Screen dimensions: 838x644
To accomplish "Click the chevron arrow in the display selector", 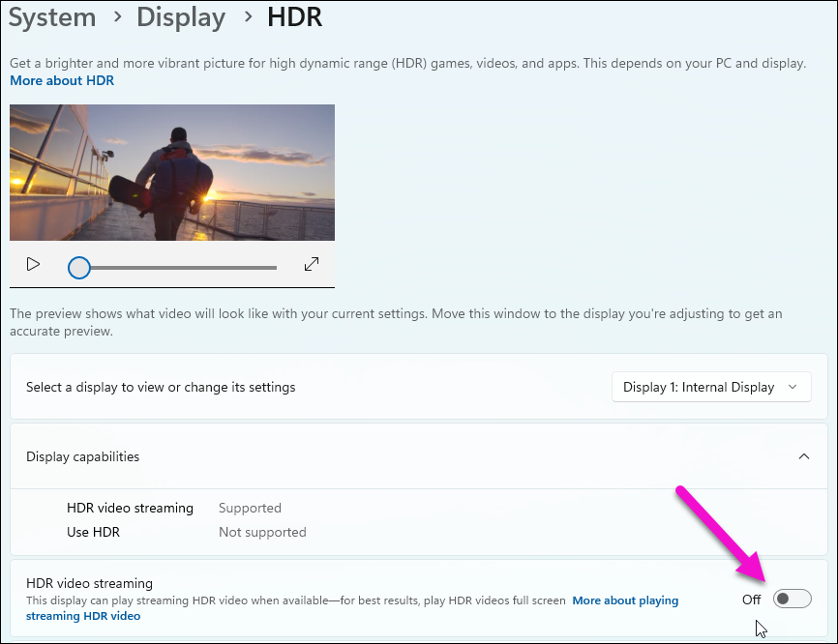I will 793,387.
